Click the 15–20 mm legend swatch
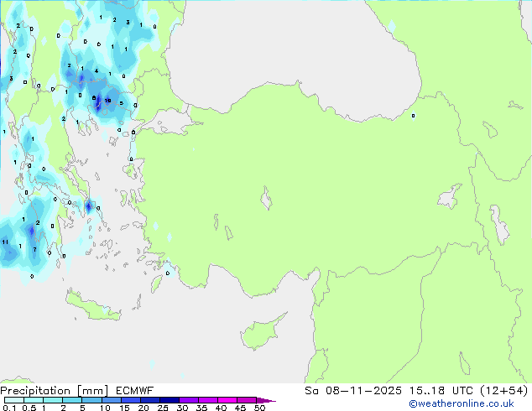 coord(131,400)
